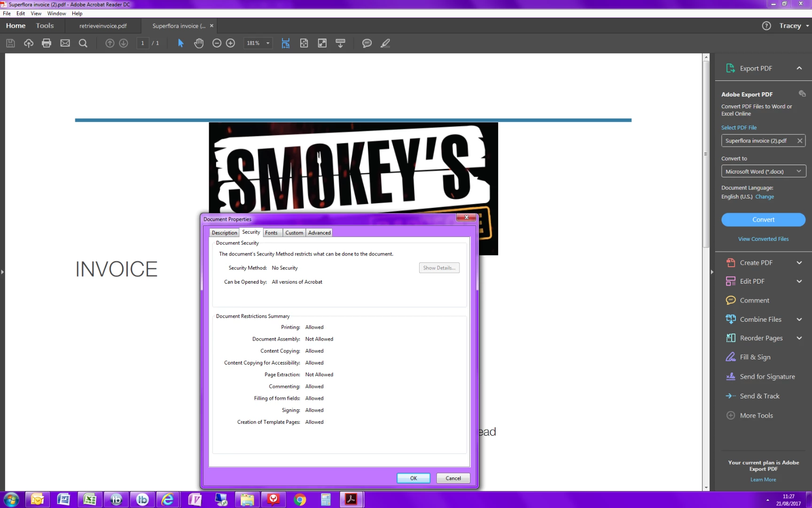Expand the Combine Files chevron
Viewport: 812px width, 508px height.
click(x=799, y=319)
